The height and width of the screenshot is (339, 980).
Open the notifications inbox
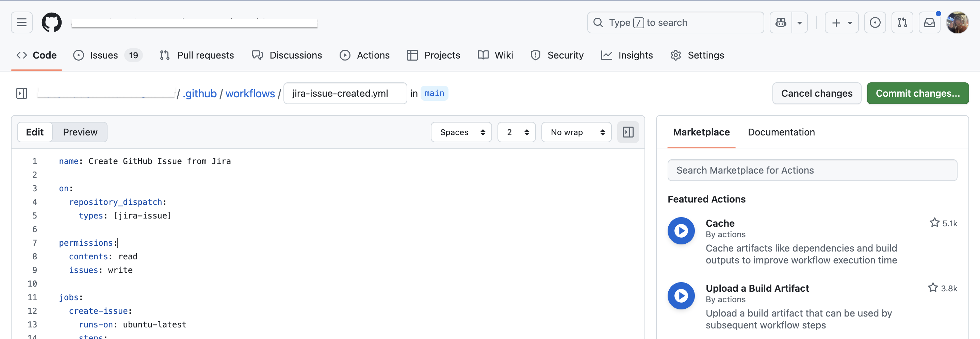point(929,22)
